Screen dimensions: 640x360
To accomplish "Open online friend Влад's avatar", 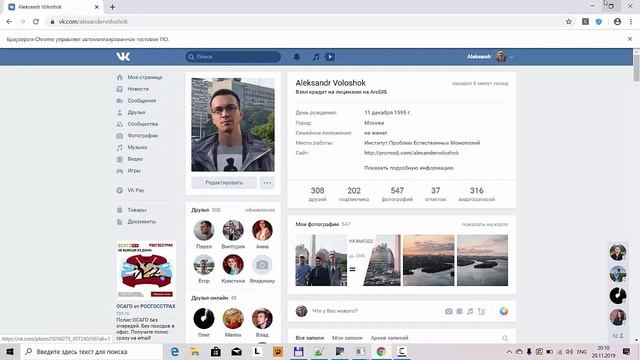I will (262, 318).
